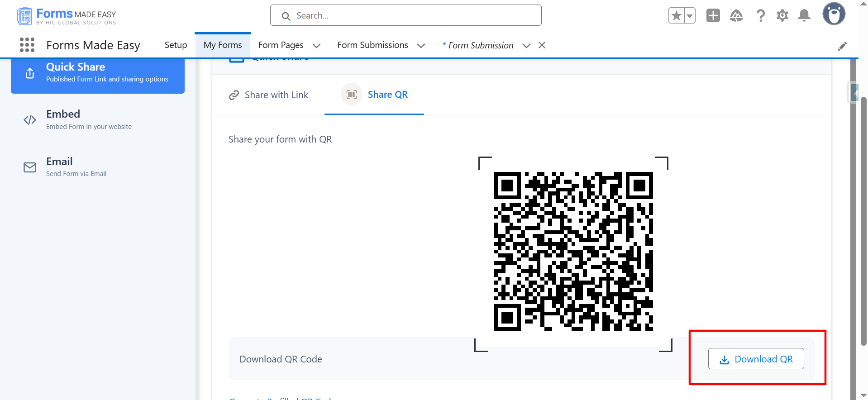The image size is (868, 400).
Task: Close the Form Submission tab
Action: point(542,45)
